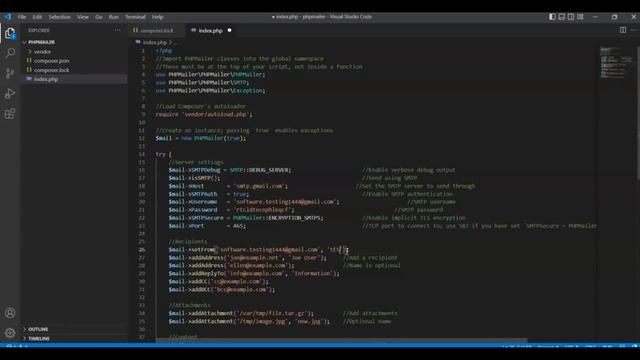Click line number 12 in the gutter

tap(141, 138)
